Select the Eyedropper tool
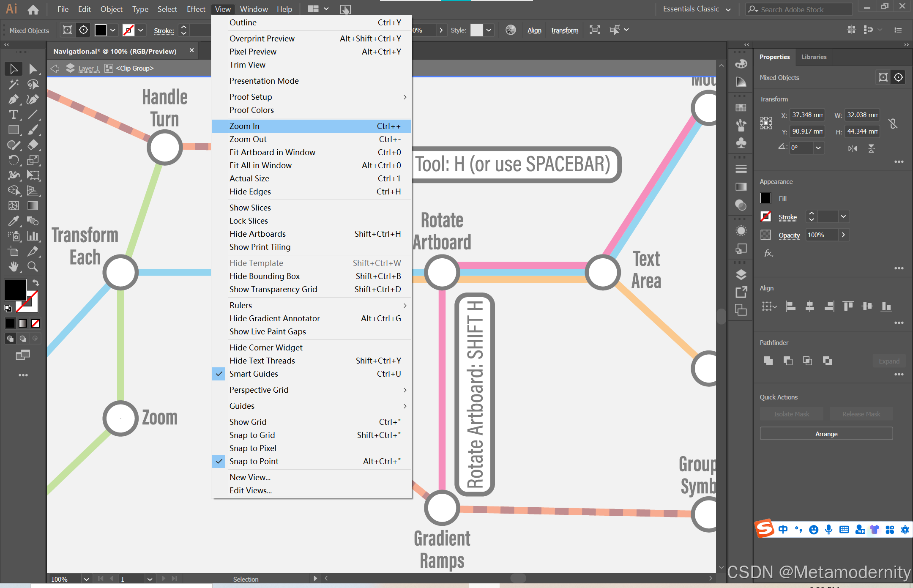Viewport: 913px width, 588px height. coord(14,221)
